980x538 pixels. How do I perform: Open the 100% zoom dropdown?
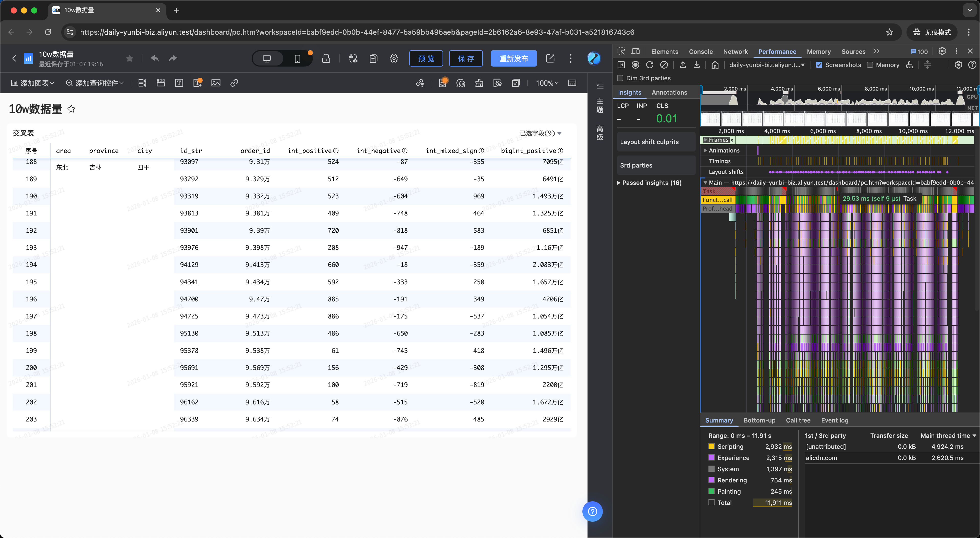pos(547,83)
